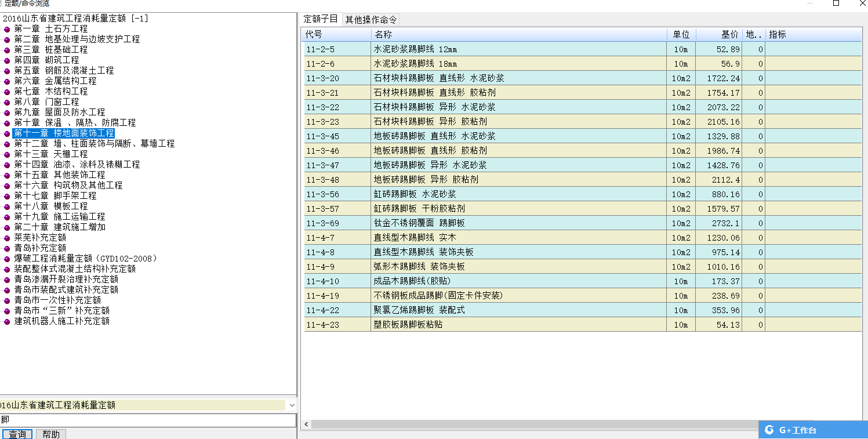The width and height of the screenshot is (868, 439).
Task: Switch to 定额子目 tab
Action: tap(321, 19)
